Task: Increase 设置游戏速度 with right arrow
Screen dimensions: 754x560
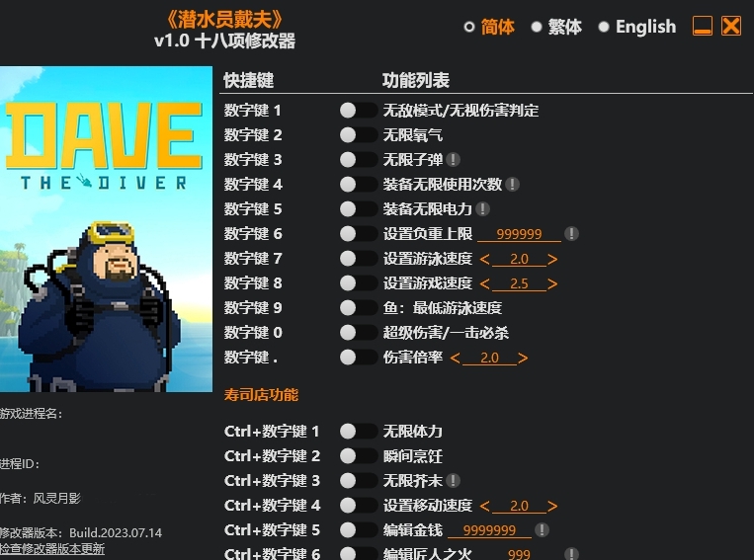Action: (x=552, y=284)
